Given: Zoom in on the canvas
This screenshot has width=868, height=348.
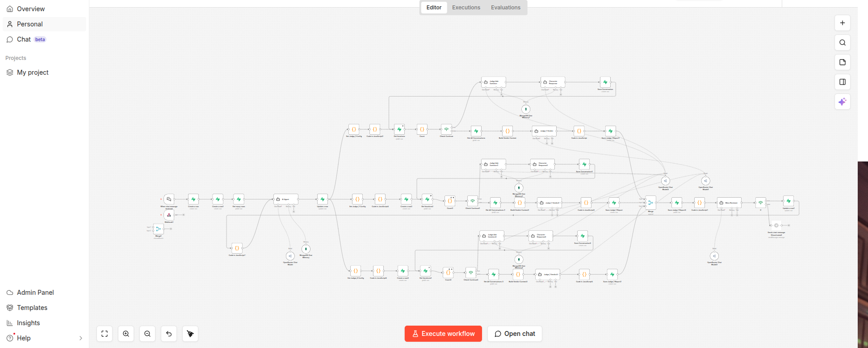Looking at the screenshot, I should pyautogui.click(x=126, y=334).
